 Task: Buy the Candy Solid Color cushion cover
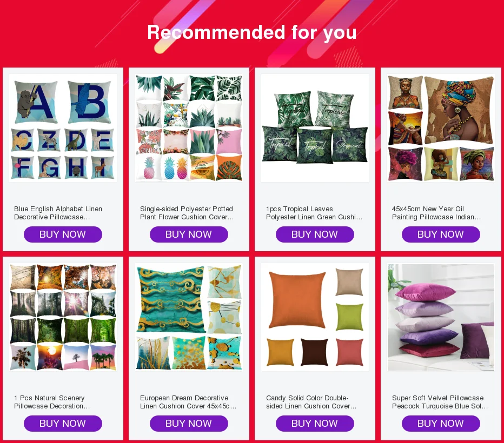315,424
